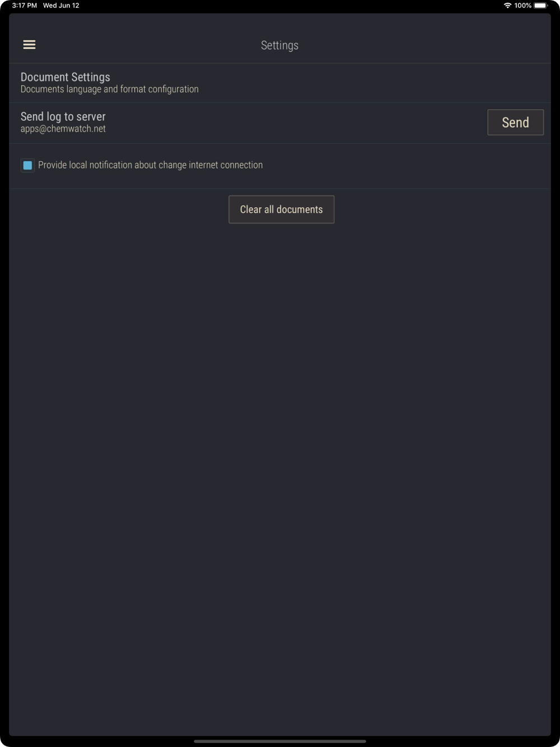Click the blue checkbox square
Screen dimensions: 560x747
[x=27, y=165]
